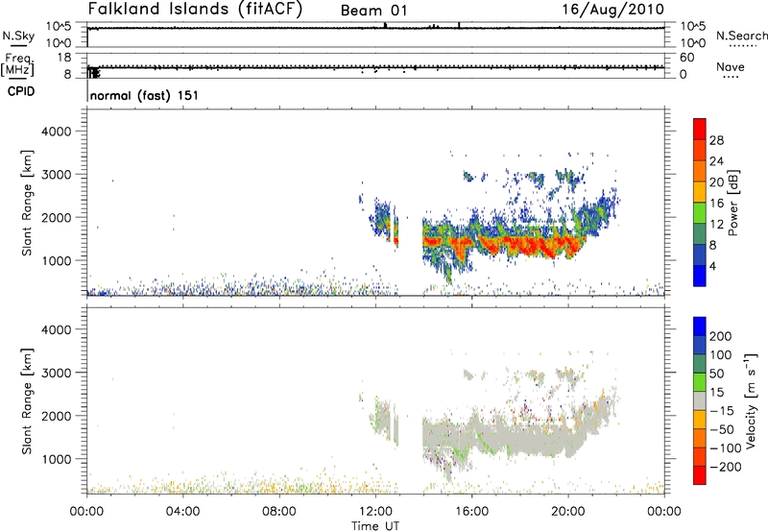Click the 'Nave' legend label
The image size is (768, 532).
point(731,66)
